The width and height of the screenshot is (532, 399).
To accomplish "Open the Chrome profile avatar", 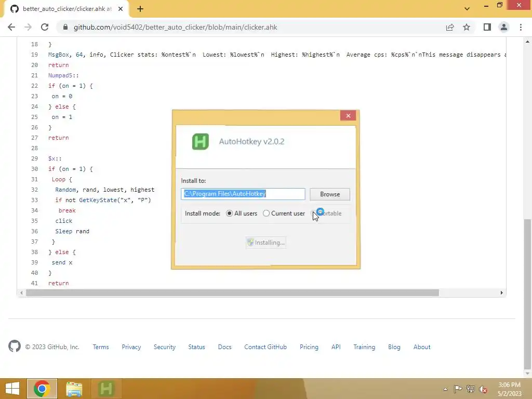I will click(x=504, y=27).
